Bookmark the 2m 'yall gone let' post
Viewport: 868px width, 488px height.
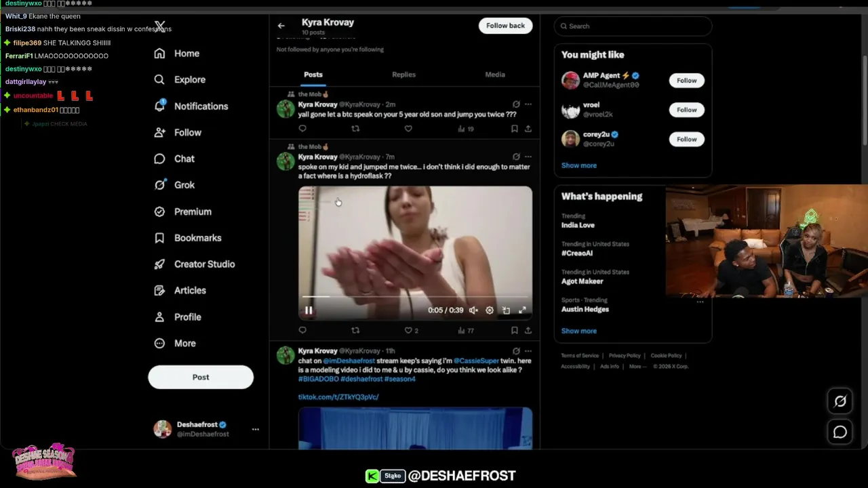click(x=514, y=129)
